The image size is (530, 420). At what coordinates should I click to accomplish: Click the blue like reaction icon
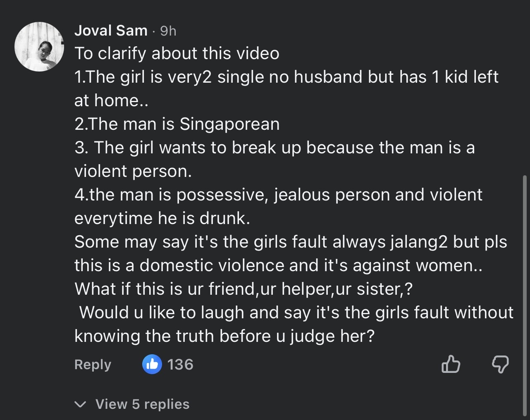click(x=152, y=364)
